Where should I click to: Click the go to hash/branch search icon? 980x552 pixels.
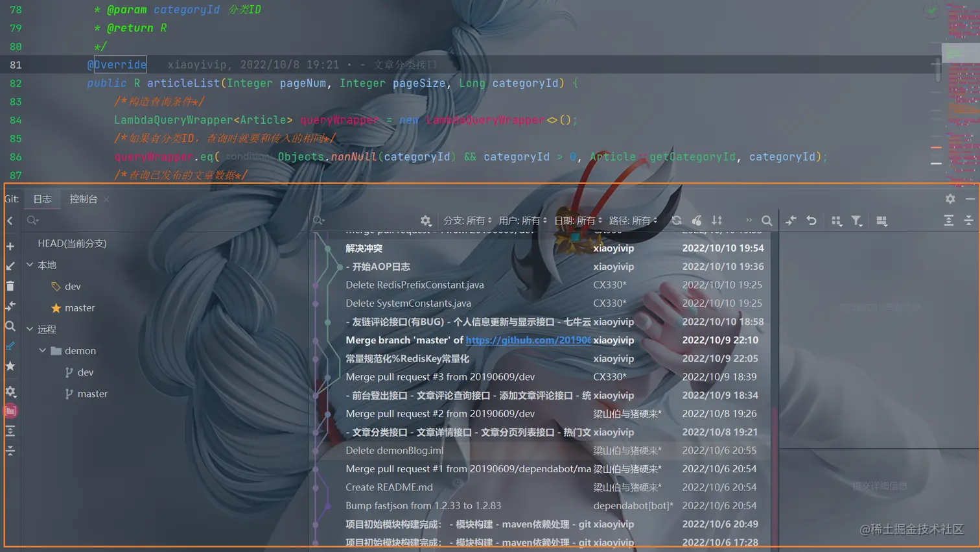pyautogui.click(x=767, y=221)
